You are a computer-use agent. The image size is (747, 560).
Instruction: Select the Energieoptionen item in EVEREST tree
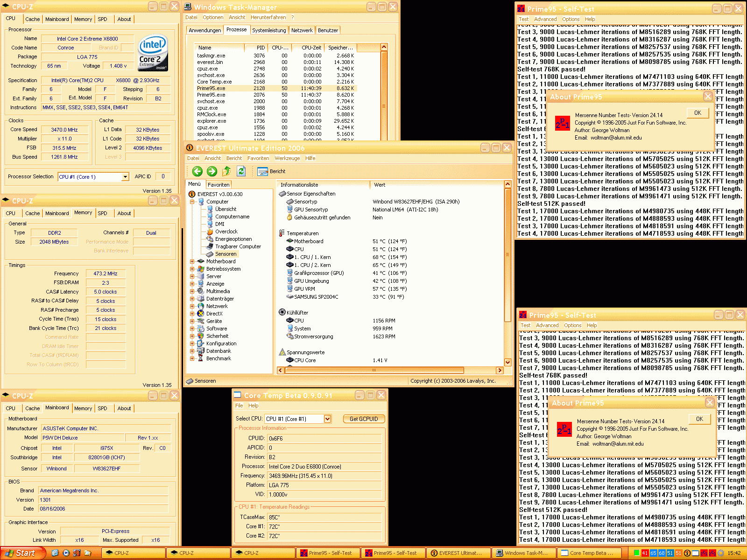(x=233, y=239)
